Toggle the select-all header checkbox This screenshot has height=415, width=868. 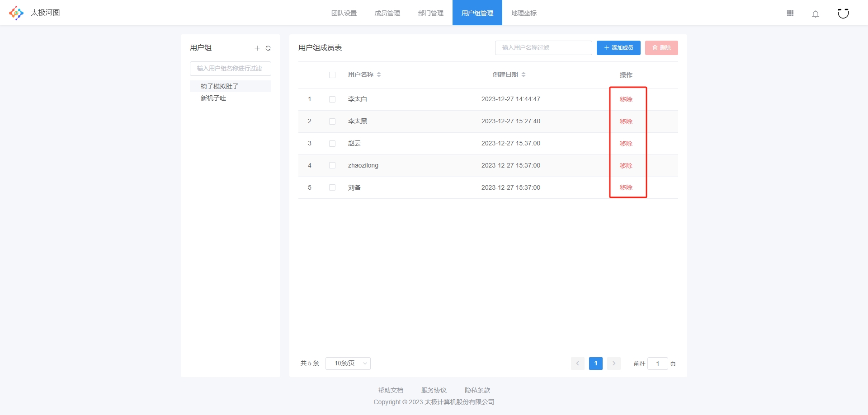[332, 75]
